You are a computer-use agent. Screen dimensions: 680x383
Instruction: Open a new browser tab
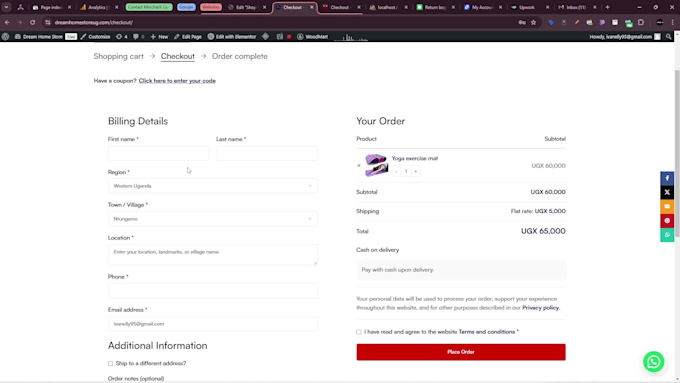point(607,7)
